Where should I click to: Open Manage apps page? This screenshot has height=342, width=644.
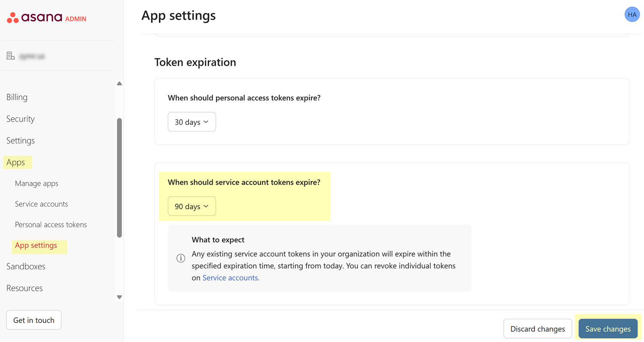click(36, 183)
